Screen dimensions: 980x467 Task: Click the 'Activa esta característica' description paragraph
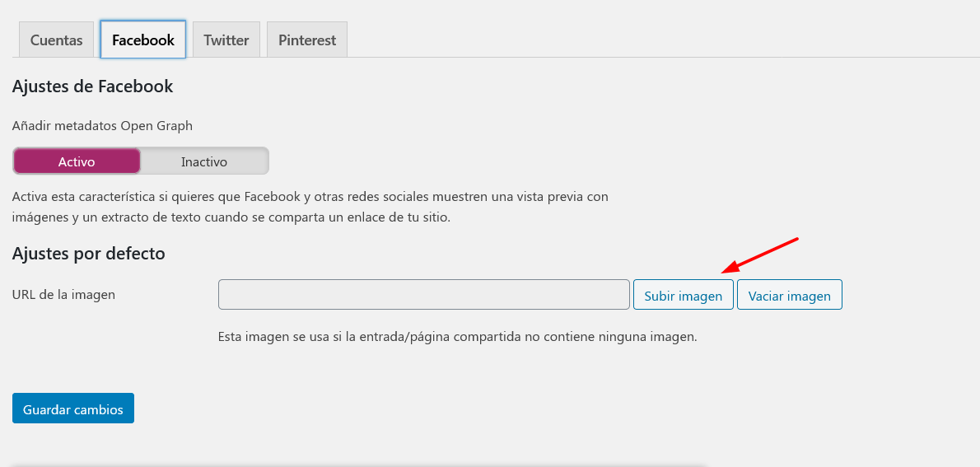pos(310,208)
